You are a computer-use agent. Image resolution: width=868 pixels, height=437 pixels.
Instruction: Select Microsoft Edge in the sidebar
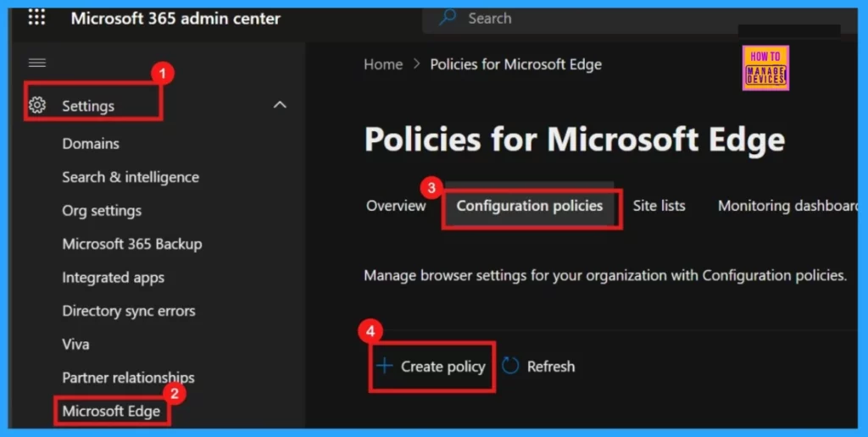pyautogui.click(x=111, y=411)
